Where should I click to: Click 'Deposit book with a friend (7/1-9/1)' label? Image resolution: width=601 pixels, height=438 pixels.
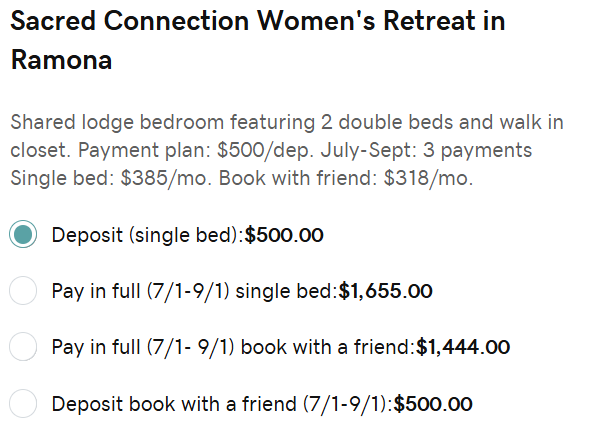pos(222,404)
